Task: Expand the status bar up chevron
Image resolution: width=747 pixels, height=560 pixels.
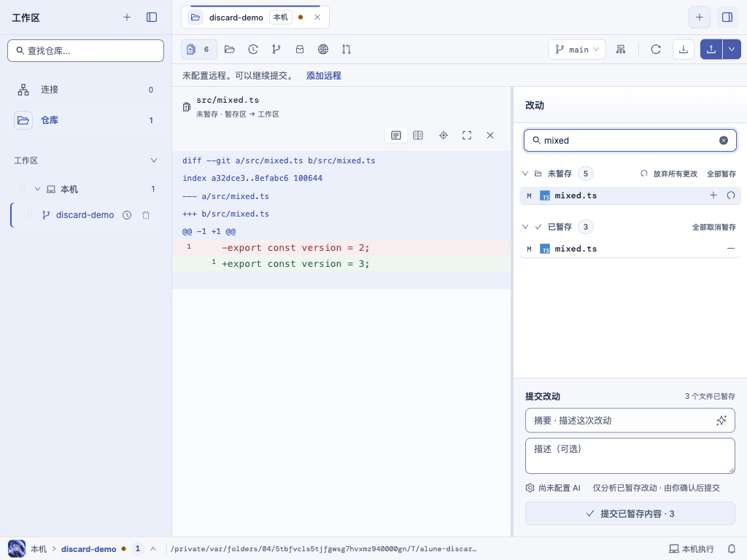Action: (153, 549)
